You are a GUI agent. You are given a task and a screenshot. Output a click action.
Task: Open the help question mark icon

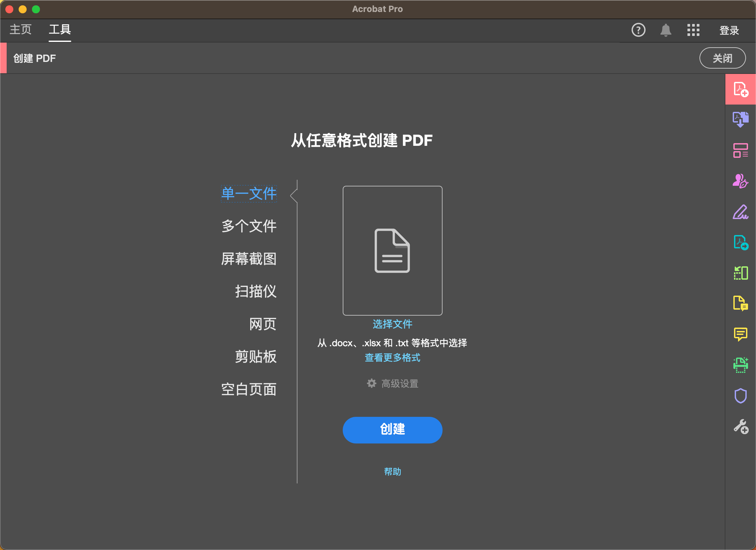pyautogui.click(x=638, y=30)
